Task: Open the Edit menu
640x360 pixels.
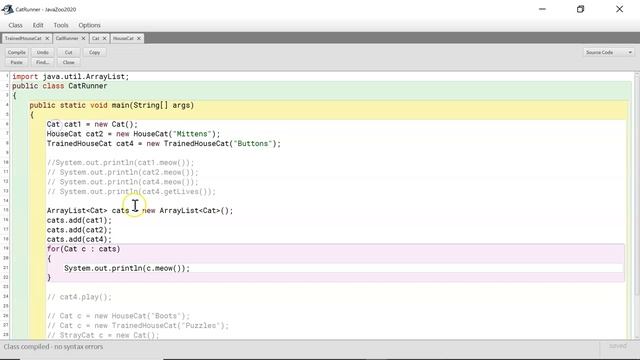Action: click(x=38, y=25)
